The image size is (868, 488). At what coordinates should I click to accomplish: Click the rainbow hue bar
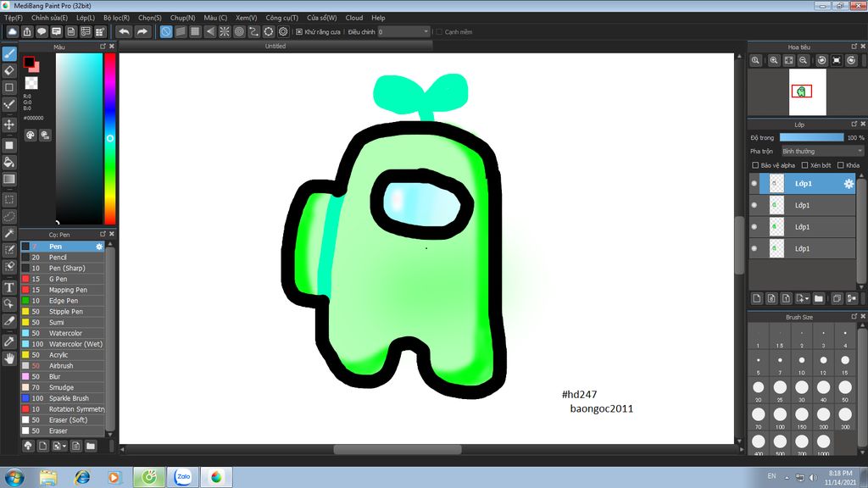pyautogui.click(x=110, y=138)
